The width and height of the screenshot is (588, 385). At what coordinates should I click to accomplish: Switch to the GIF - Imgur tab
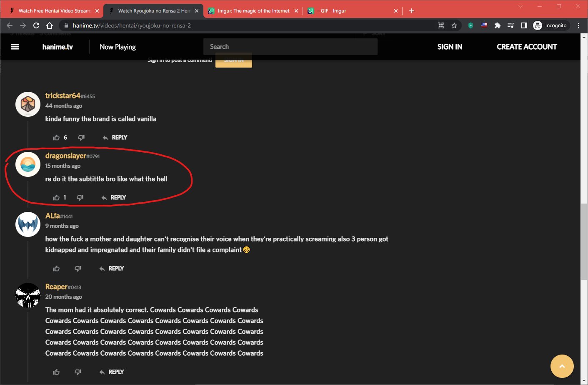tap(353, 11)
